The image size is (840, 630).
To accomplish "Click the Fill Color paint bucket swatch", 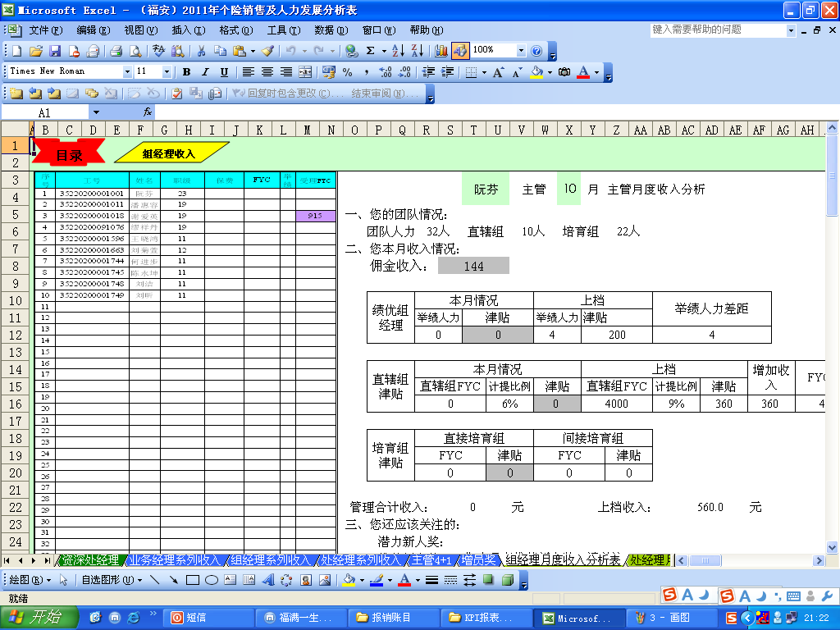I will [536, 72].
